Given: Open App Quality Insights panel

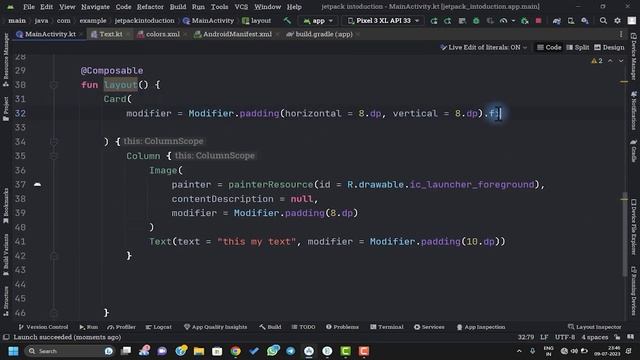Looking at the screenshot, I should (216, 327).
